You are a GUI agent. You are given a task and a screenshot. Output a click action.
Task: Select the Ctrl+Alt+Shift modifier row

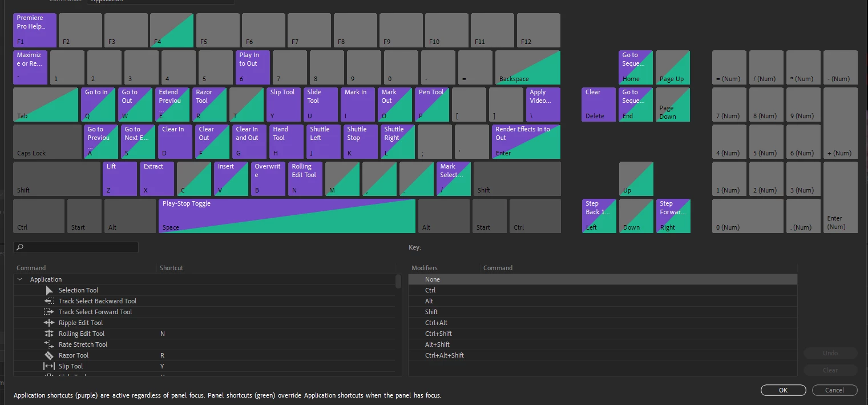pyautogui.click(x=603, y=355)
